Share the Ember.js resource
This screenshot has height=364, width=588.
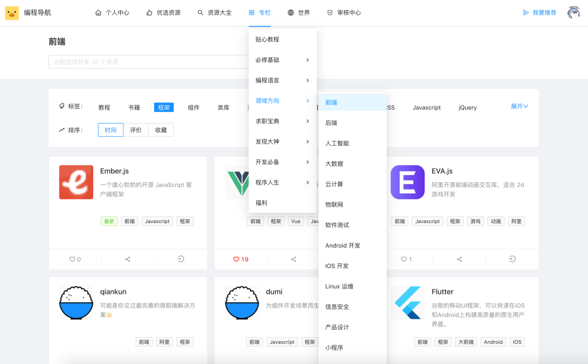coord(128,260)
